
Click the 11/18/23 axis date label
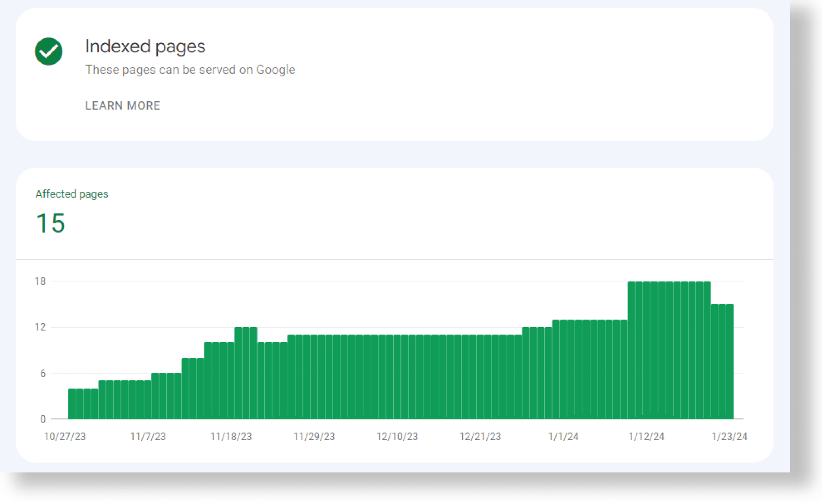[230, 437]
